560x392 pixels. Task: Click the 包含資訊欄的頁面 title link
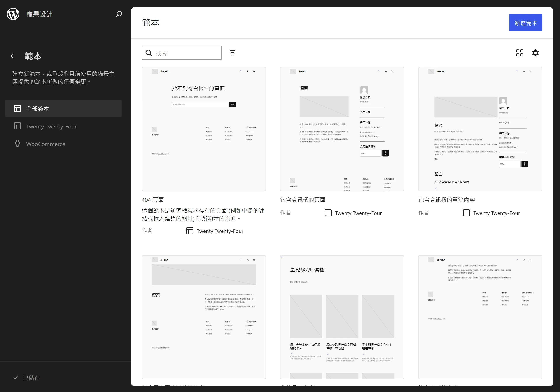coord(303,200)
